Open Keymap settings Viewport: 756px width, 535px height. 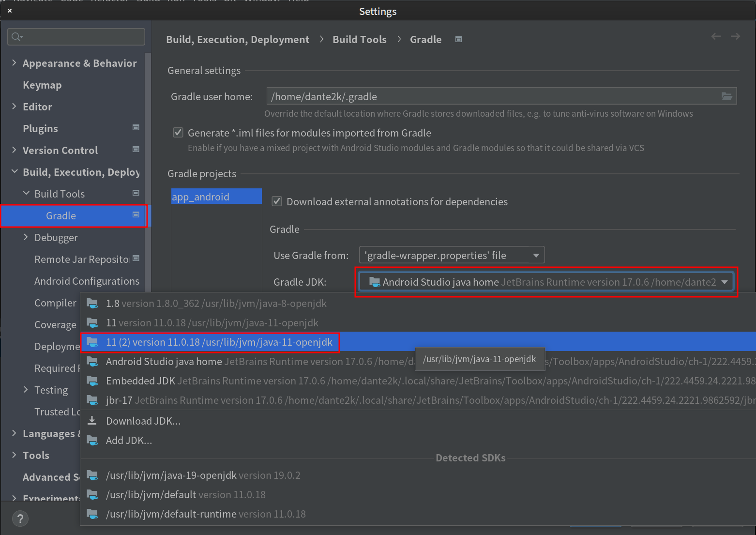[x=42, y=85]
